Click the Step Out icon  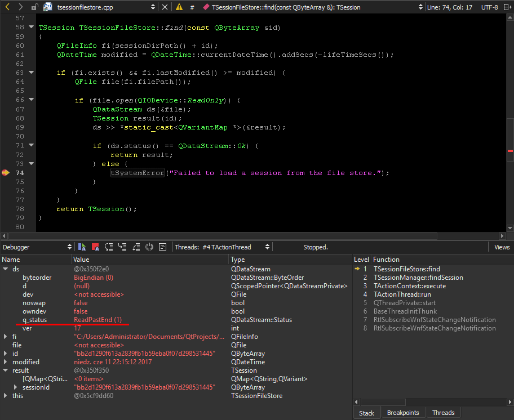(x=135, y=247)
